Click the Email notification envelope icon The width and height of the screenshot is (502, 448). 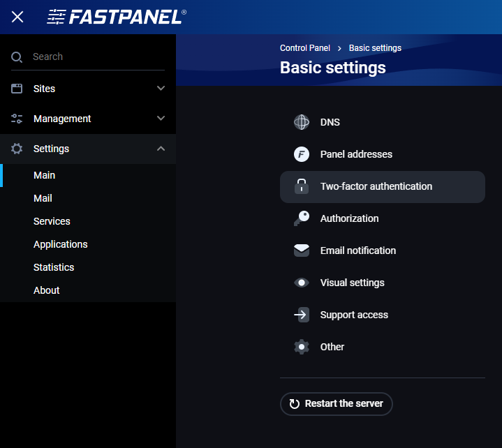click(x=301, y=251)
